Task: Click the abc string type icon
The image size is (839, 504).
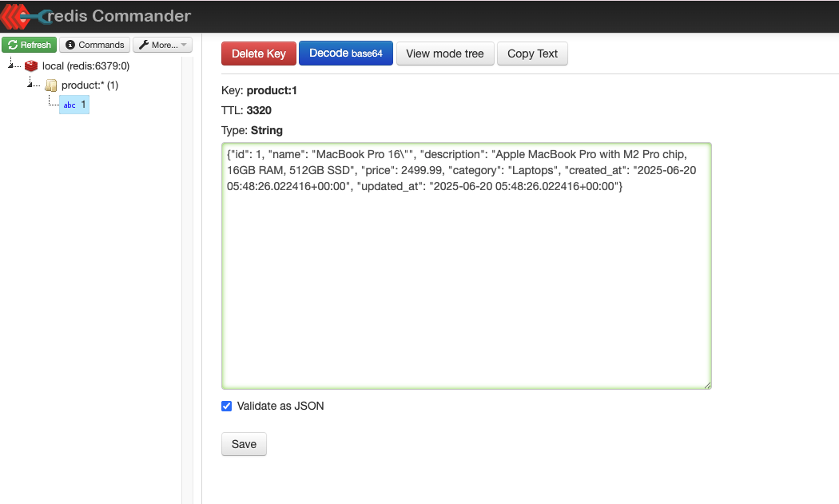Action: 70,105
